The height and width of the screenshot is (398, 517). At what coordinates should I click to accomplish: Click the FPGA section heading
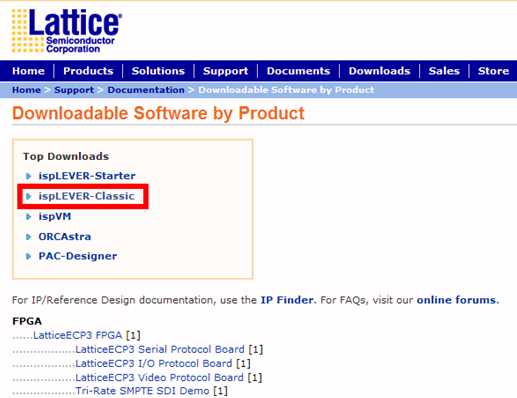(x=27, y=321)
